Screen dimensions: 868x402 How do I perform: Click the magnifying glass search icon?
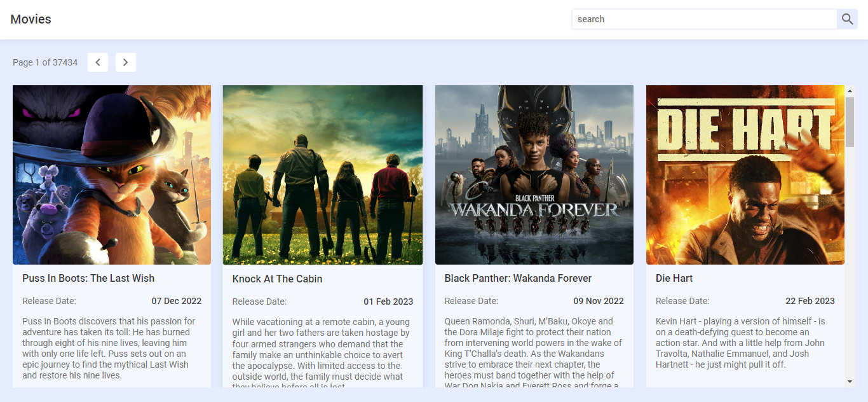847,19
